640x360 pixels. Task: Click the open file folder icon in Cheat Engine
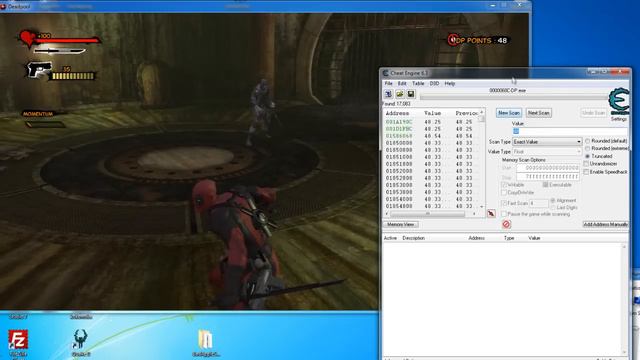point(400,94)
